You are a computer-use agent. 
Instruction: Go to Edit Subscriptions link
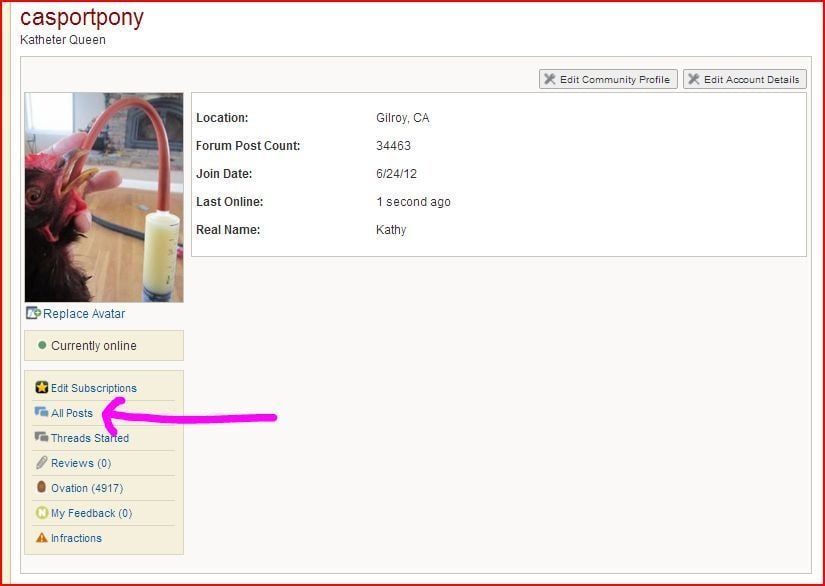(x=94, y=388)
